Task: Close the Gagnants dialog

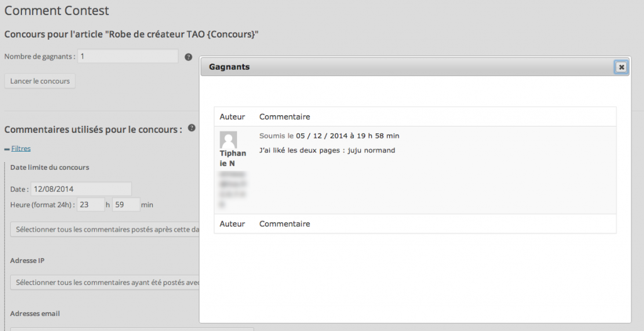Action: click(x=621, y=67)
